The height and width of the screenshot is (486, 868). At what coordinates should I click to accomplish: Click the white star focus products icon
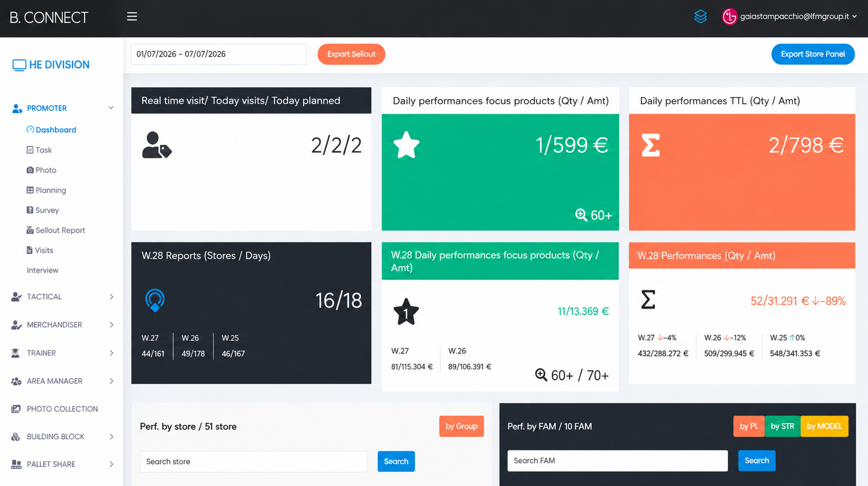click(x=406, y=145)
